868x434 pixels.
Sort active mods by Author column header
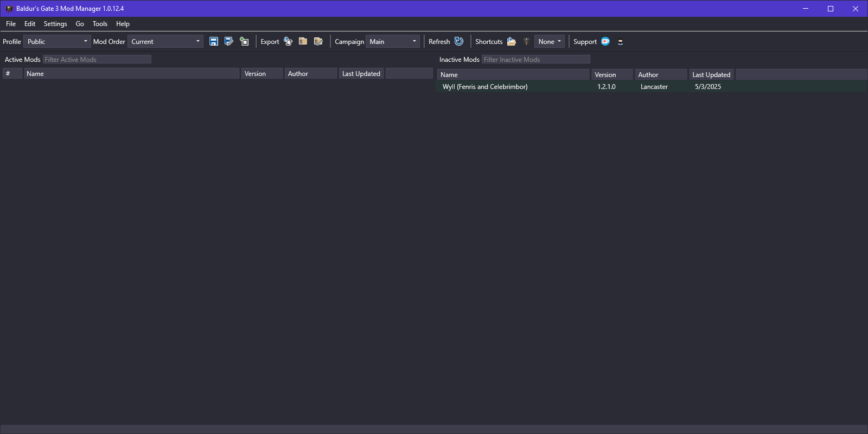pyautogui.click(x=311, y=73)
